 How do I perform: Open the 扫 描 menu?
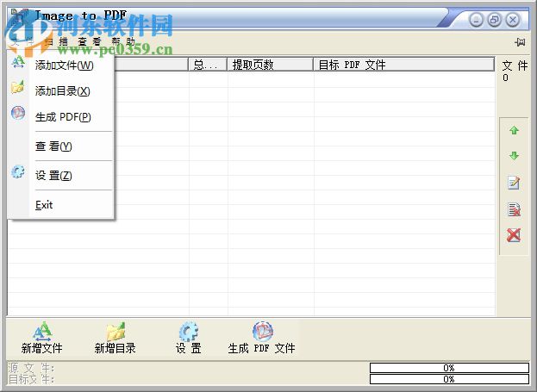tap(56, 41)
